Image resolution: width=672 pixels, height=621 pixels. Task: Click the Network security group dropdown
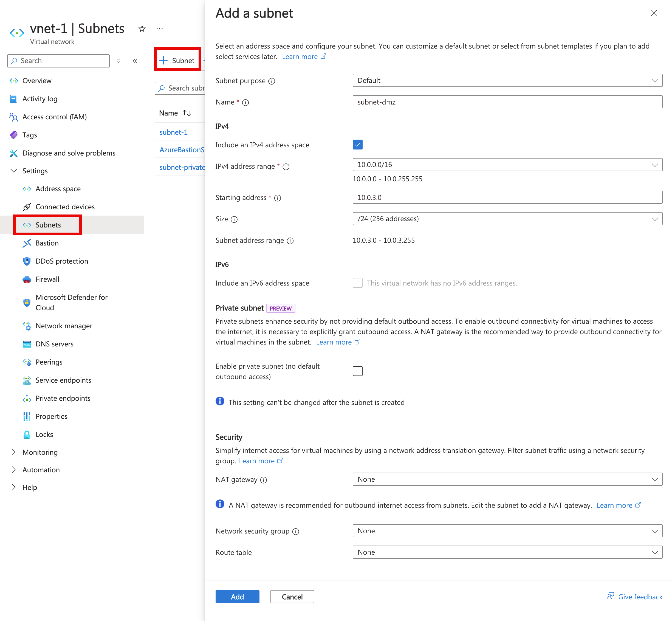506,530
